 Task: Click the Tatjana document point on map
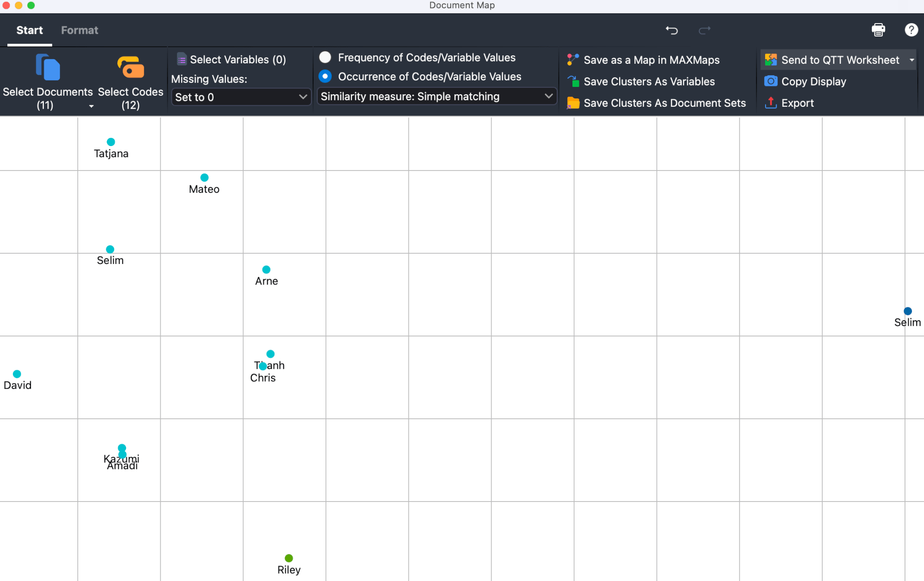point(111,142)
